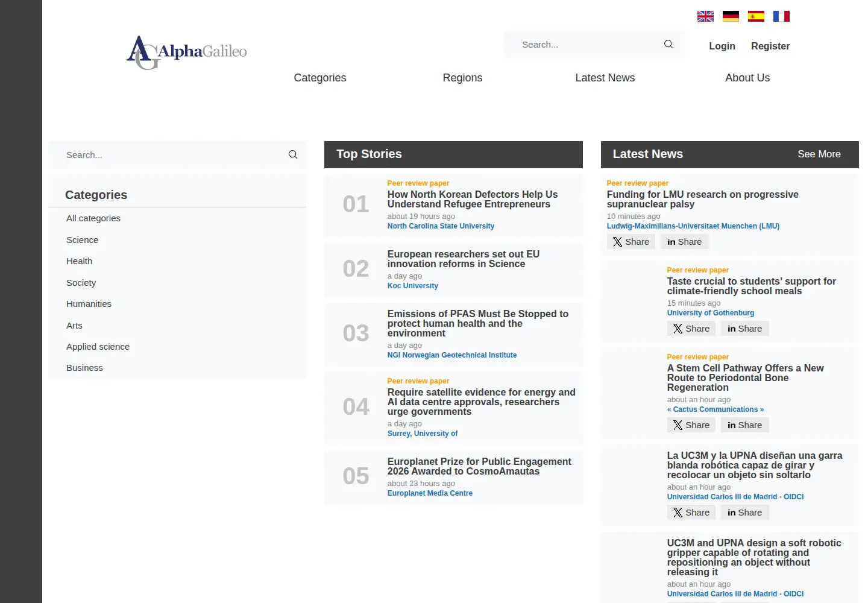The height and width of the screenshot is (603, 868).
Task: Switch language using the French flag
Action: point(781,16)
